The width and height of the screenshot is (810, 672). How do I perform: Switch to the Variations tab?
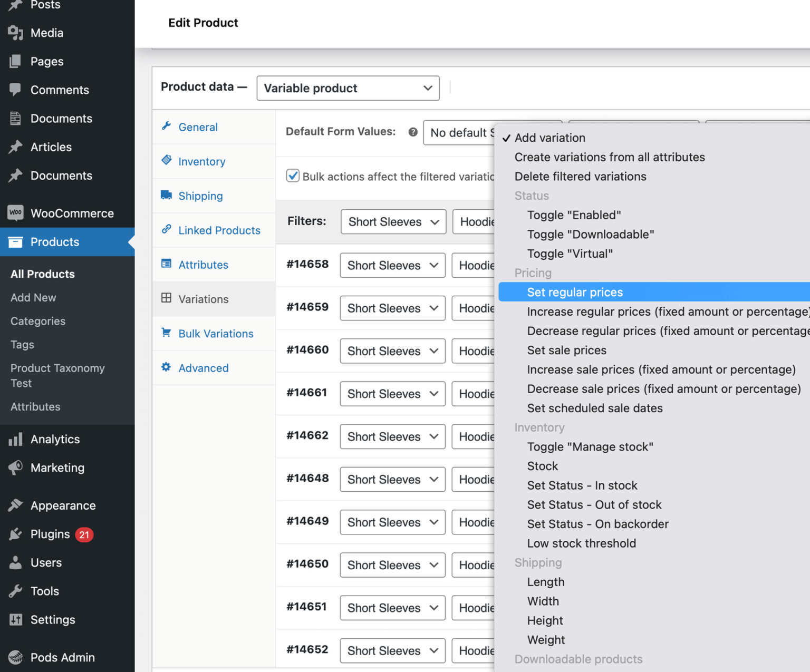(203, 299)
